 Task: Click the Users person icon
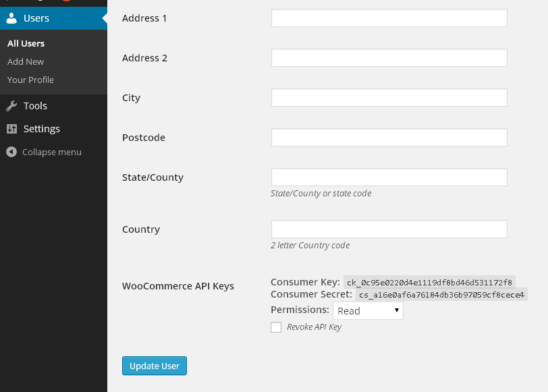[x=11, y=18]
